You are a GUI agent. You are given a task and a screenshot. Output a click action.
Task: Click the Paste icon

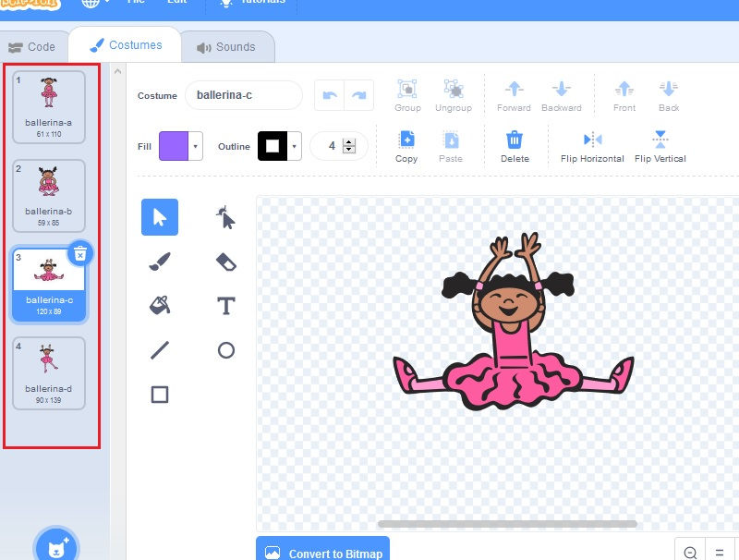point(451,147)
